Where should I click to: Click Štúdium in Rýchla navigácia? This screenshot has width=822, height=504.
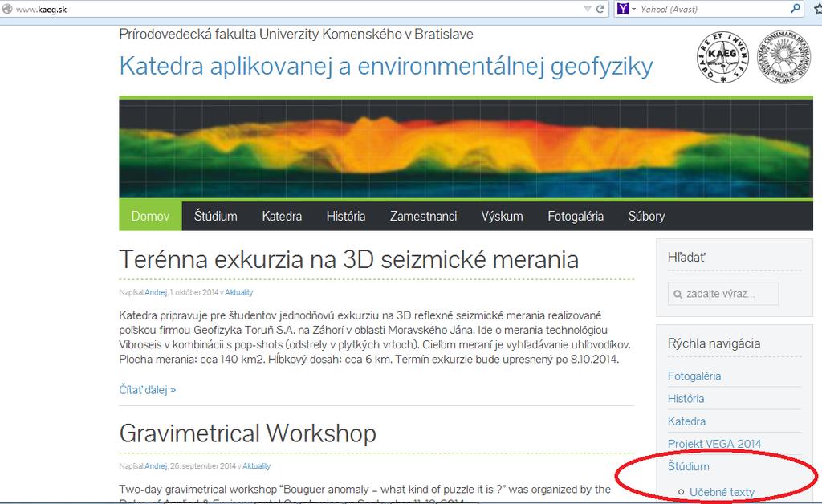coord(688,466)
